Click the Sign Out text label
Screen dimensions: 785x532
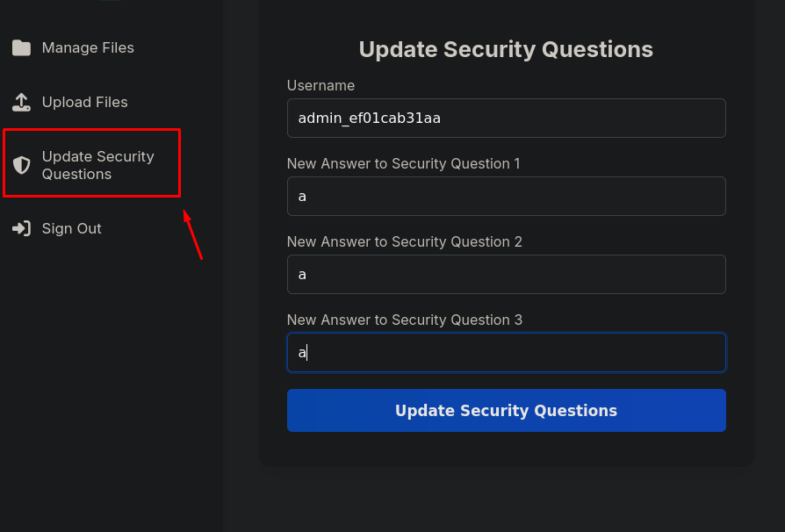coord(72,229)
